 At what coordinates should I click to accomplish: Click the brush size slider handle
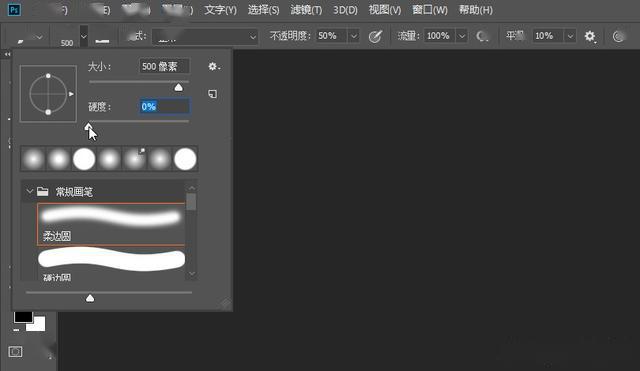(178, 87)
